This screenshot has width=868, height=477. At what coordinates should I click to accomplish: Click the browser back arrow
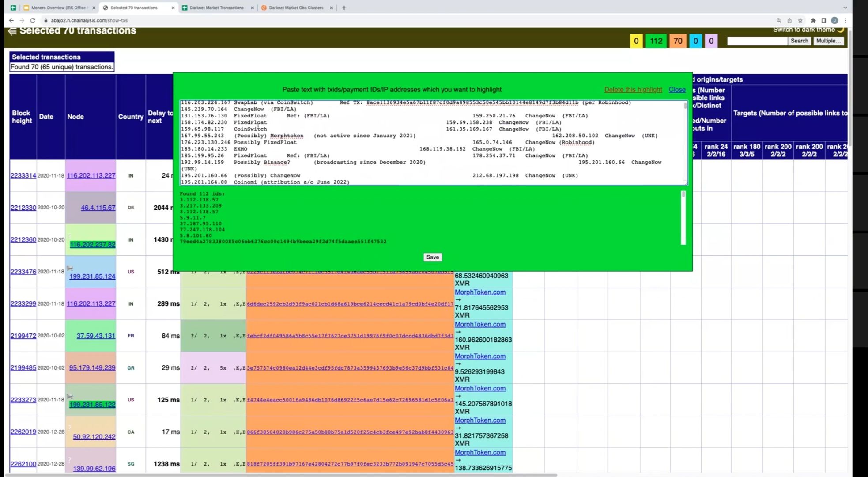(x=11, y=20)
